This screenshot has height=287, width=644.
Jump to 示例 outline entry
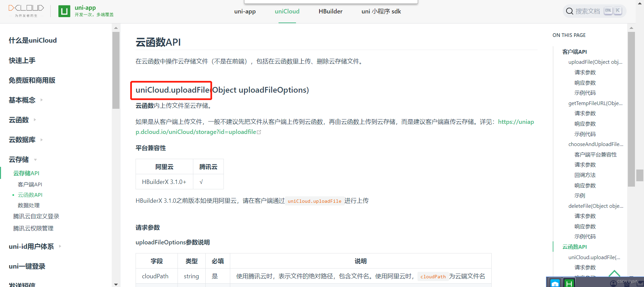point(580,196)
